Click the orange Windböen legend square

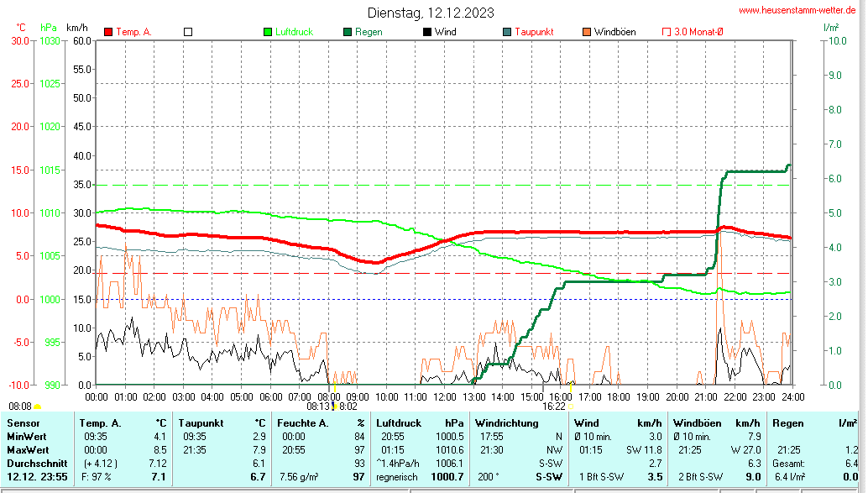pyautogui.click(x=586, y=32)
